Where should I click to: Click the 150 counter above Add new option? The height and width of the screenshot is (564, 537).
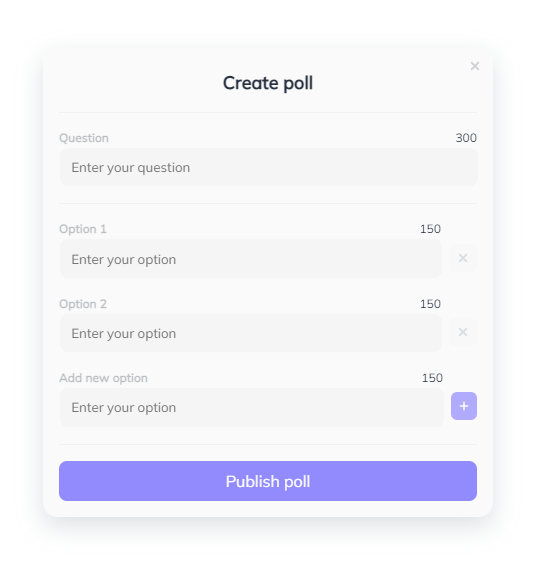point(432,378)
